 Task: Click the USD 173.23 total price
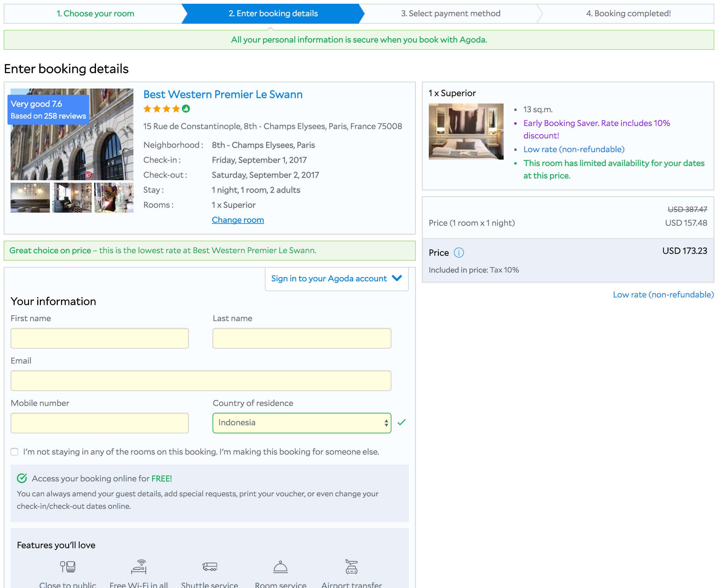[684, 251]
